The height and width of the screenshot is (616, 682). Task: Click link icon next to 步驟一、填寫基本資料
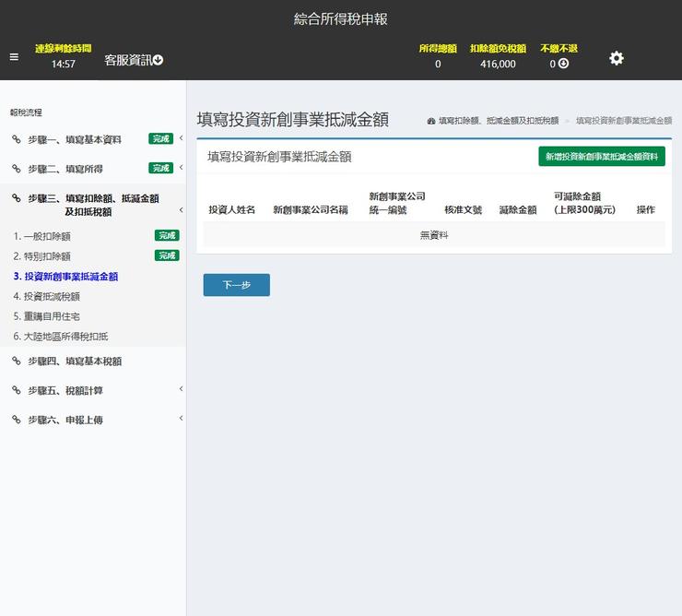click(x=17, y=140)
